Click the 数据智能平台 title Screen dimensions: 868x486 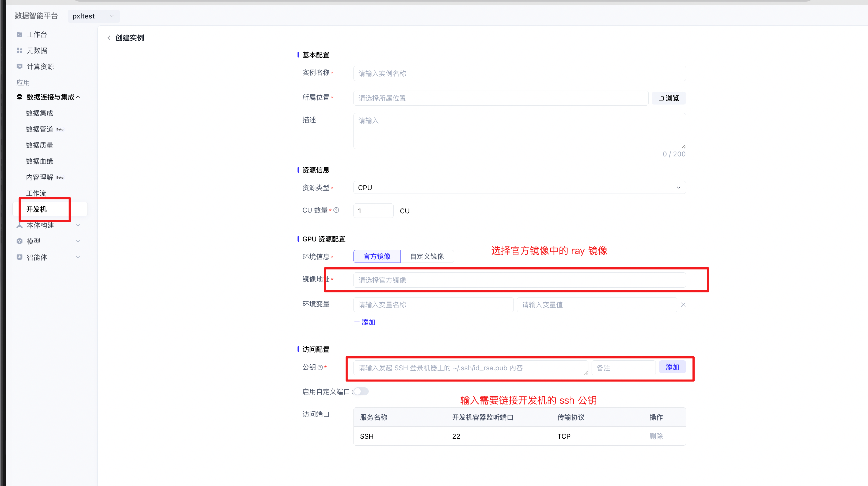point(36,16)
